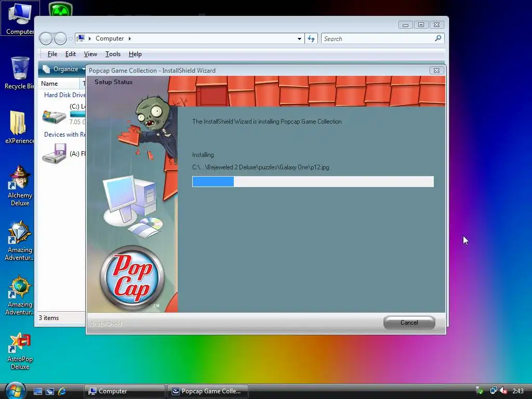Select the A: floppy drive icon
This screenshot has height=399, width=532.
click(54, 154)
